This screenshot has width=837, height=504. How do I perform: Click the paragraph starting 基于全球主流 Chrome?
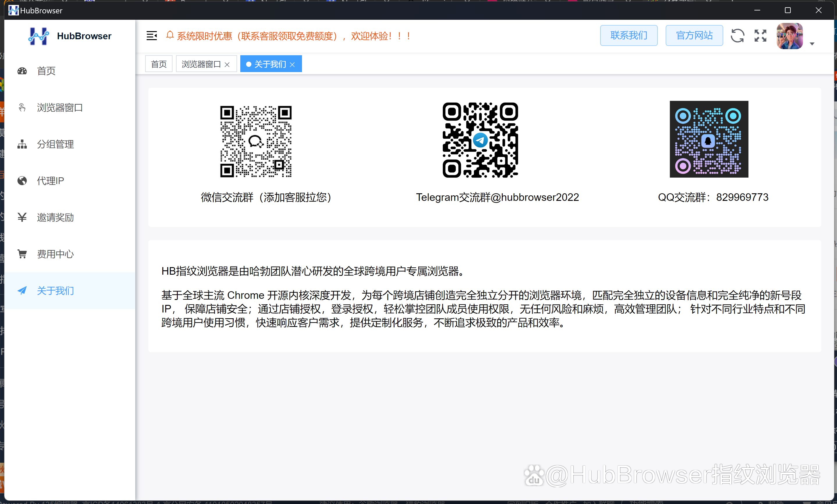point(484,309)
